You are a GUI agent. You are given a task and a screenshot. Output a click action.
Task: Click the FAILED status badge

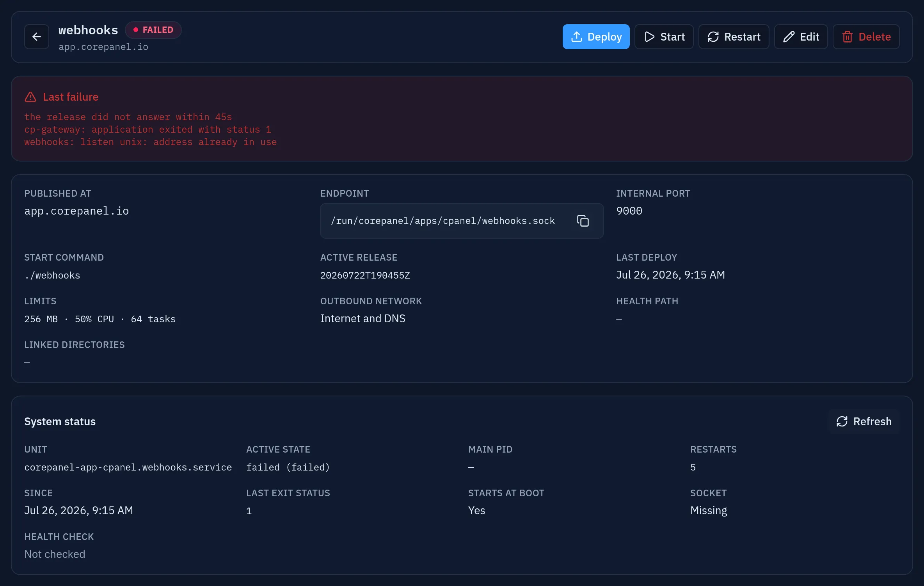pos(153,30)
